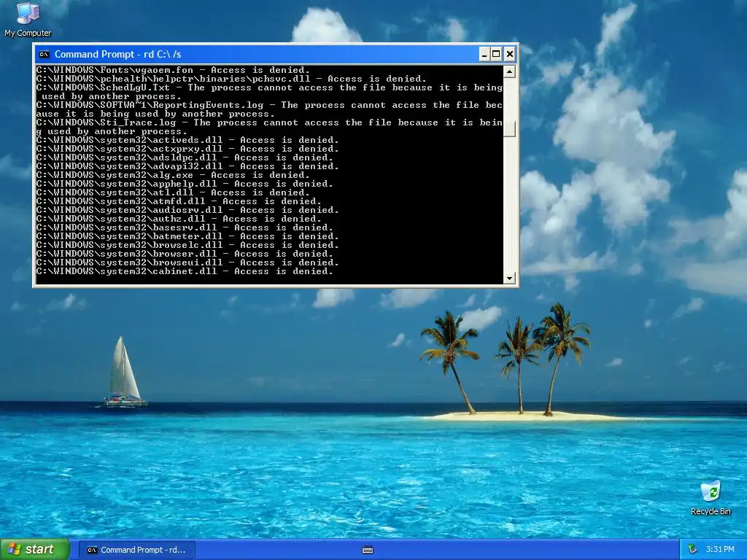Open the My Computer desktop icon
747x560 pixels.
click(28, 20)
